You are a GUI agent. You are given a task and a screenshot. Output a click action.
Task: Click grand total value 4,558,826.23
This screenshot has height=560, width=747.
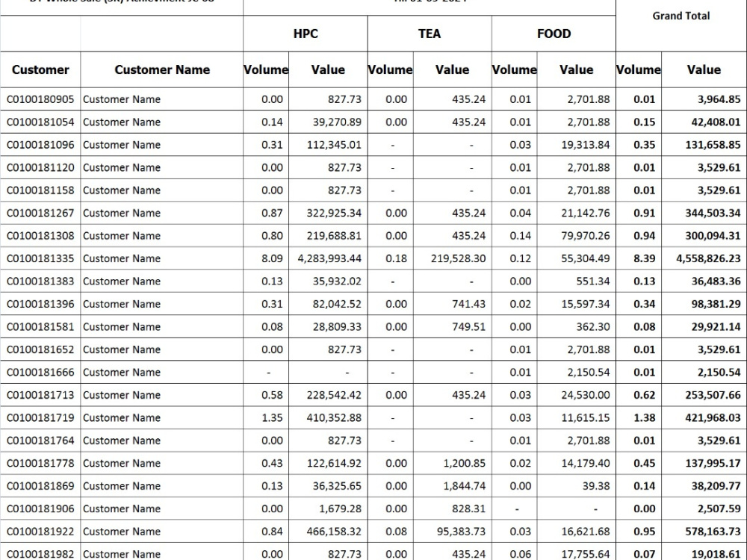[708, 259]
